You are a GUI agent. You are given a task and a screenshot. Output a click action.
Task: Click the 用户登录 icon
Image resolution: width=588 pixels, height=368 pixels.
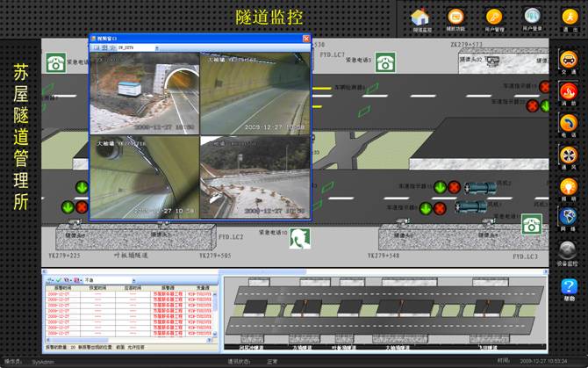click(x=532, y=17)
